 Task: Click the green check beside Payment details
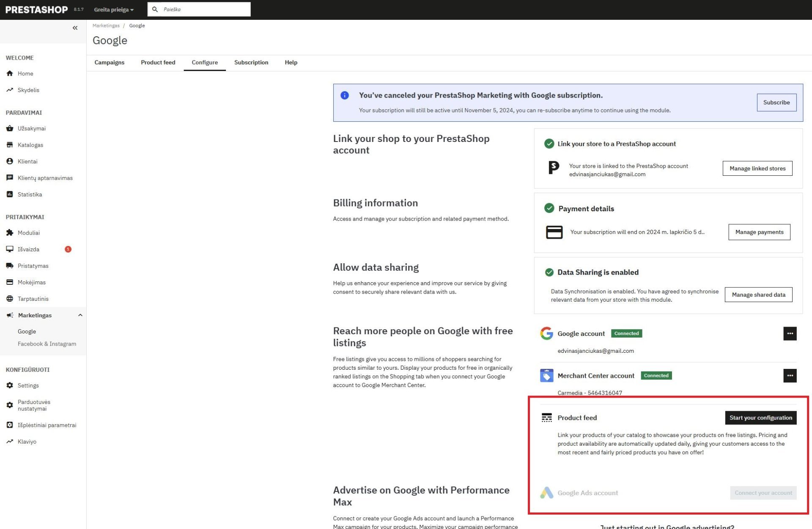click(x=549, y=208)
